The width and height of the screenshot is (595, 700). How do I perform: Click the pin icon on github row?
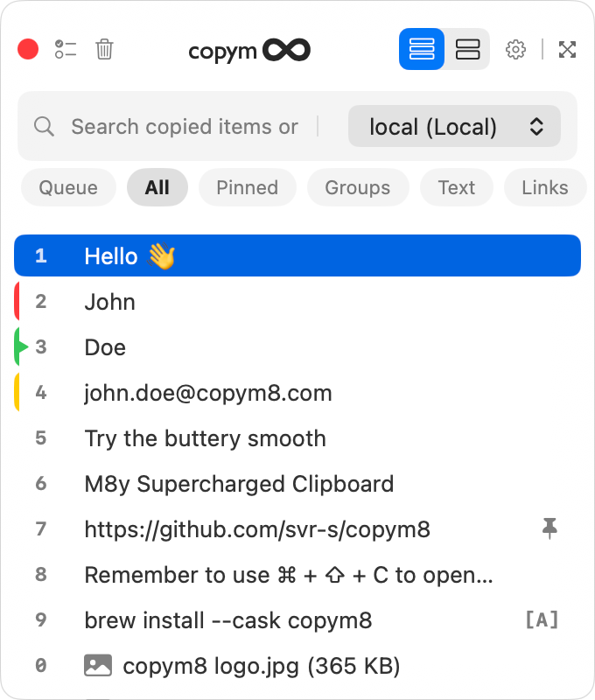pyautogui.click(x=549, y=528)
